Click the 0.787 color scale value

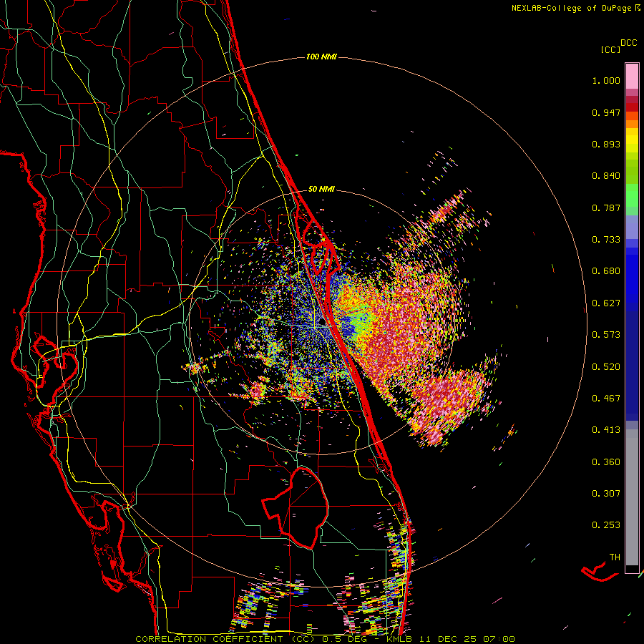click(x=606, y=208)
